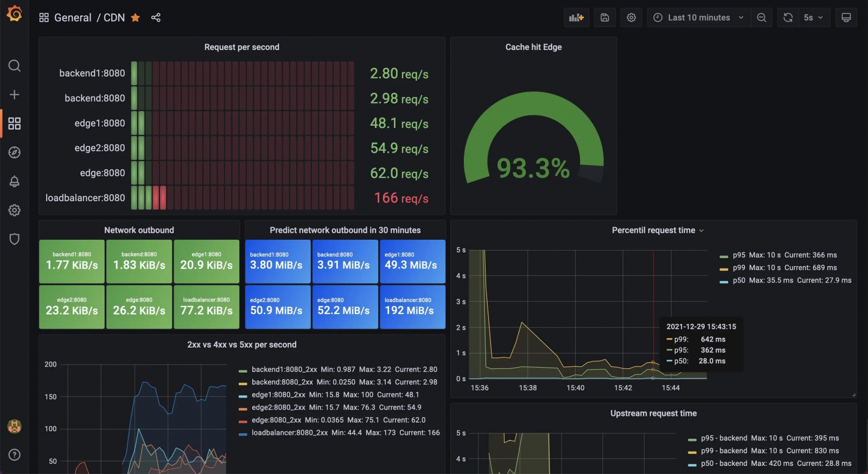The image size is (868, 474).
Task: Click p95 green color swatch in Percentil legend
Action: (724, 256)
